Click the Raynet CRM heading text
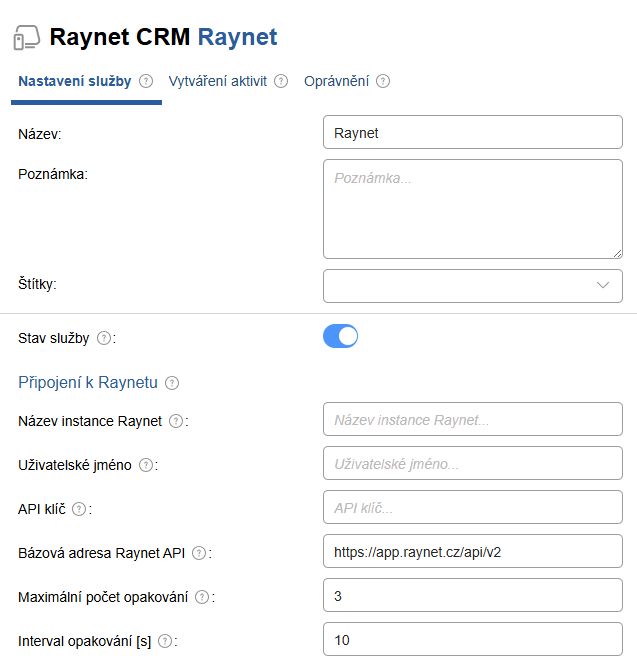637x669 pixels. (120, 37)
